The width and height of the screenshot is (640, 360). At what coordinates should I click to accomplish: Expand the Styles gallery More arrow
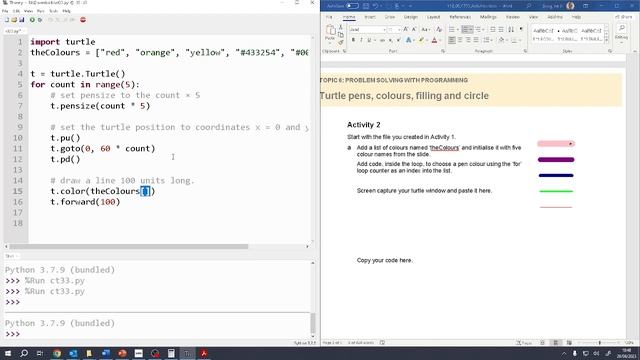(607, 40)
